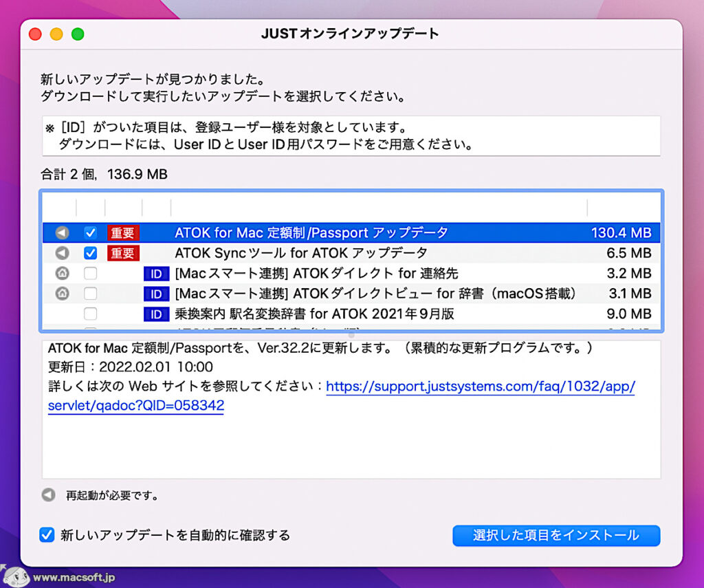704x588 pixels.
Task: Click 選択した項目をインストール button
Action: 556,536
